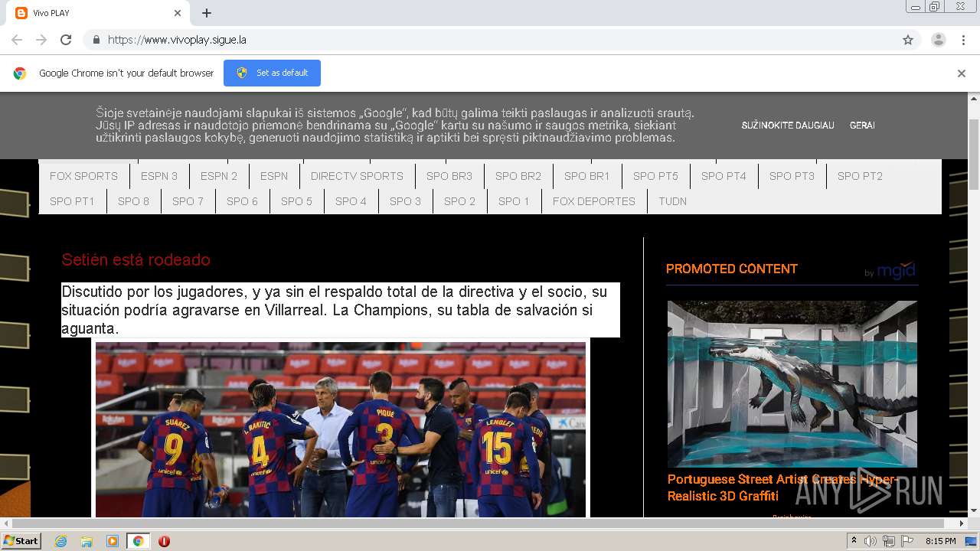Select the SPO 3 channel
The height and width of the screenshot is (551, 980).
pos(405,201)
